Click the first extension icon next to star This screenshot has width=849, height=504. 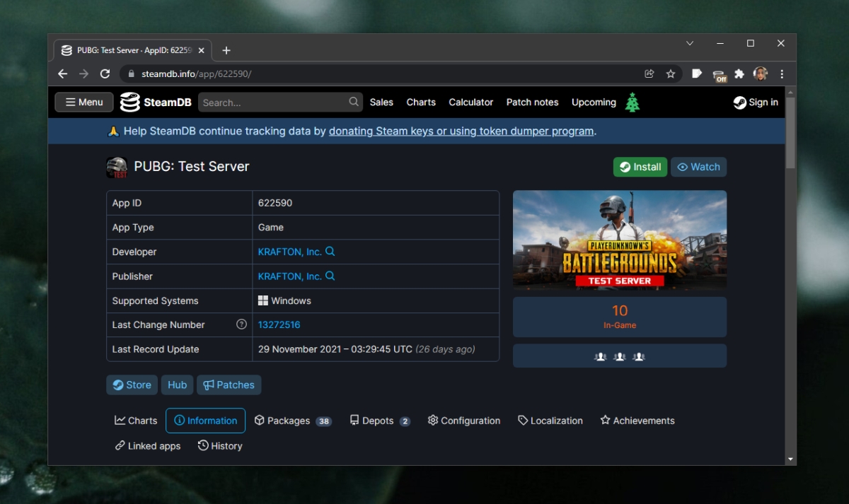(x=697, y=74)
